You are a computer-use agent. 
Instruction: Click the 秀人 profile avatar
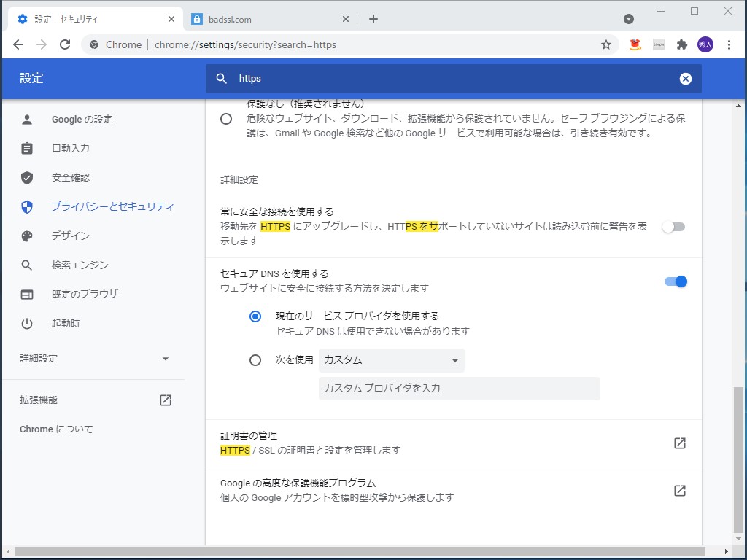pos(705,44)
